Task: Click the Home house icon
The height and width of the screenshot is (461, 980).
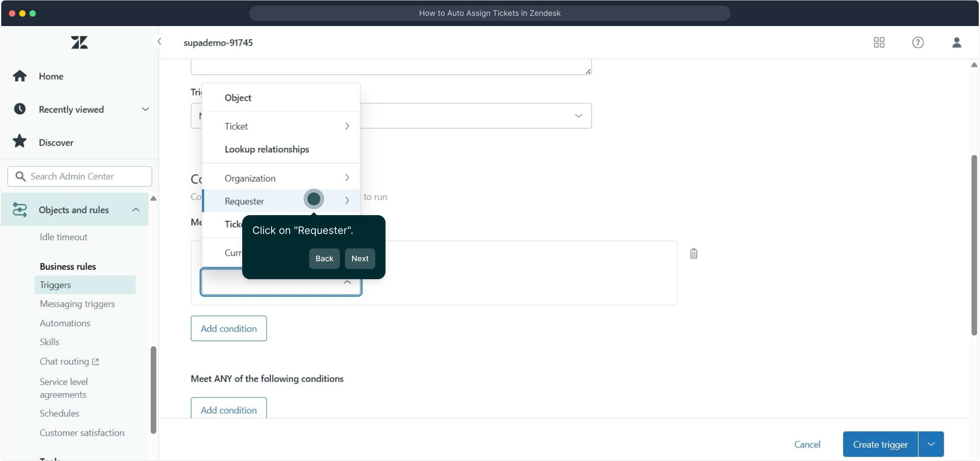Action: pos(20,76)
